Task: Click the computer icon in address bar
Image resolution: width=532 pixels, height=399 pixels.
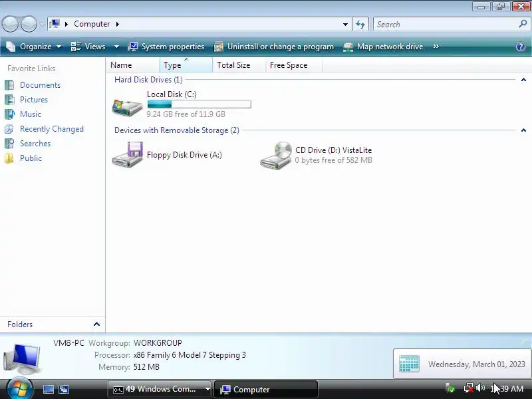Action: click(x=55, y=24)
